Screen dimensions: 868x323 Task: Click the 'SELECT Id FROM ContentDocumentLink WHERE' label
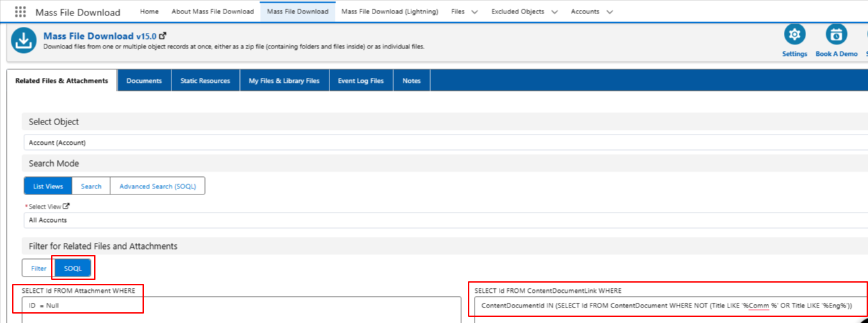point(548,290)
